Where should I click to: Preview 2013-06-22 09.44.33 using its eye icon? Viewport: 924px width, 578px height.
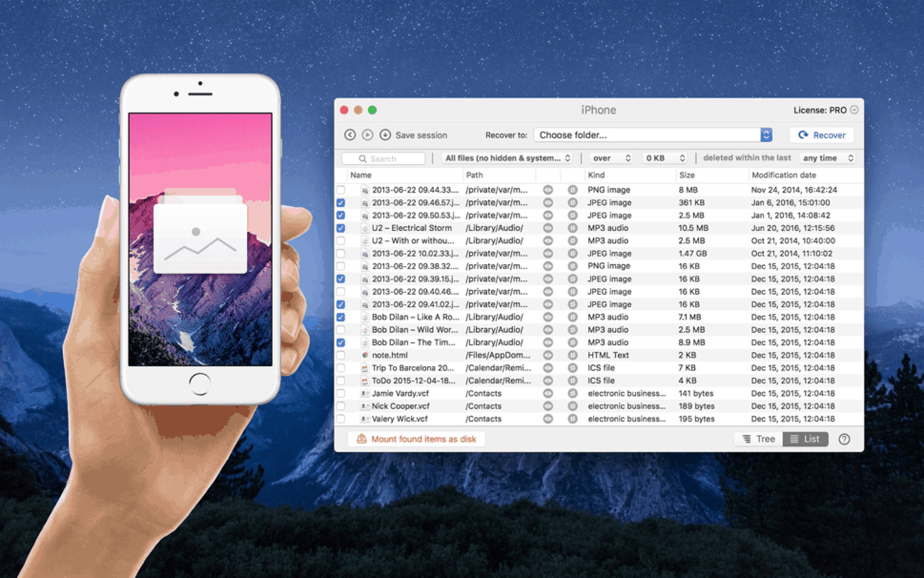(x=547, y=189)
